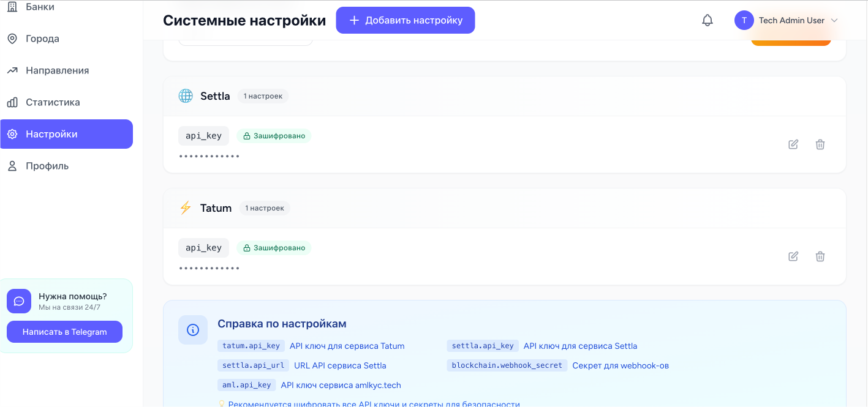Screen dimensions: 868x407
Task: Go to the Города section
Action: 42,39
